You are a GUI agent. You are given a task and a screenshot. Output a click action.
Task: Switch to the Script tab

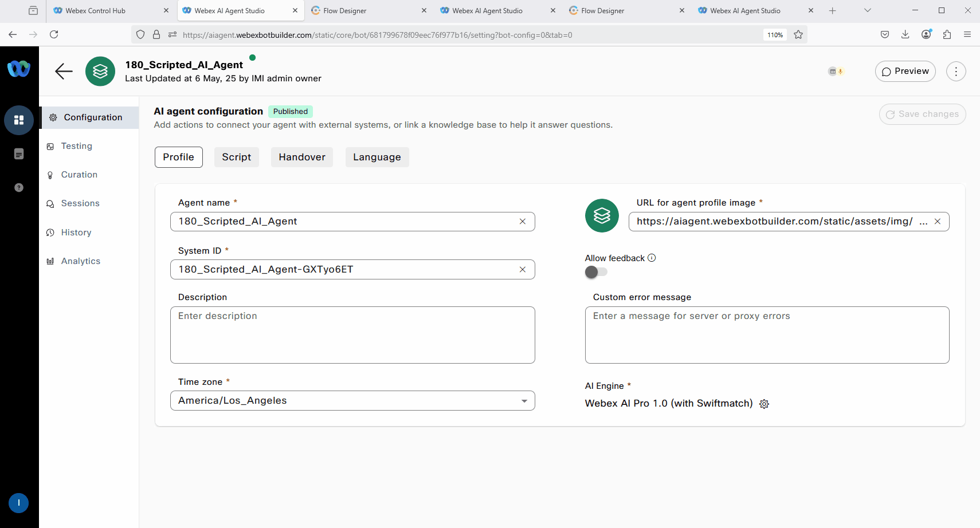pos(236,157)
